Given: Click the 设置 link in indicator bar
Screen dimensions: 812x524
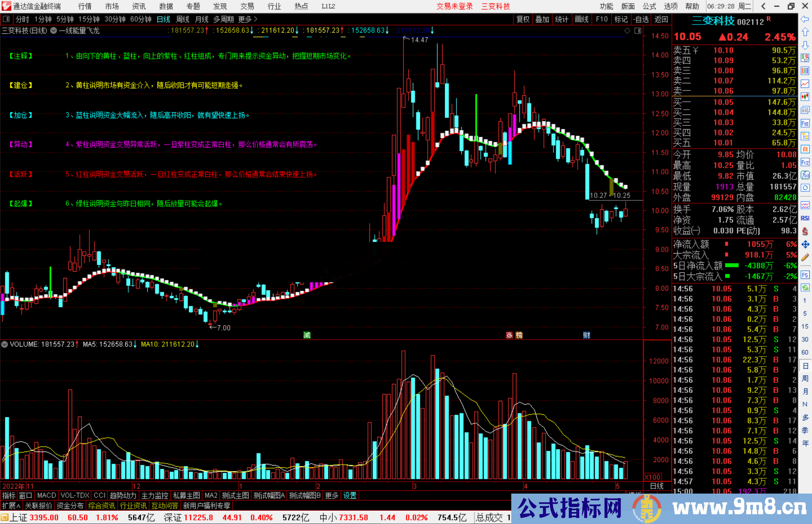Looking at the screenshot, I should click(x=350, y=495).
